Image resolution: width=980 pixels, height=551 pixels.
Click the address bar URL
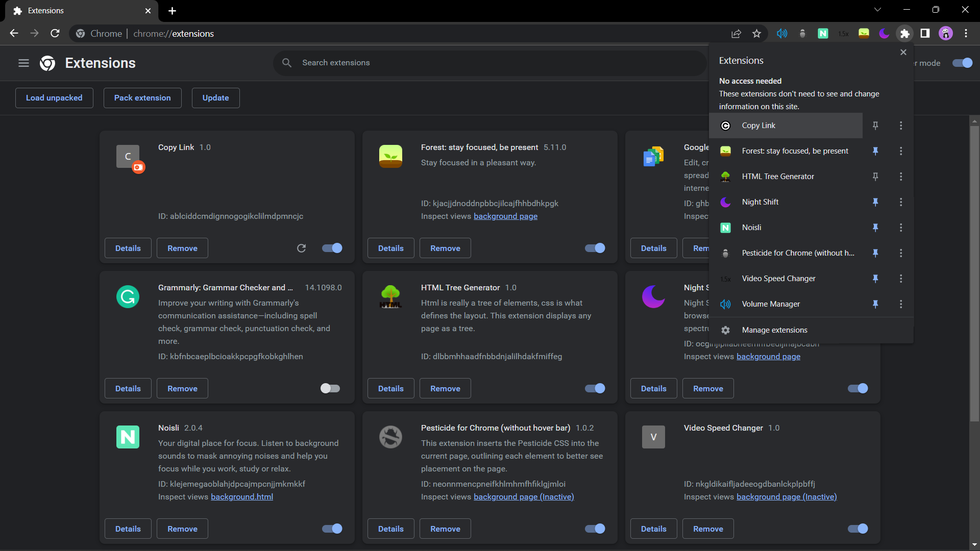pyautogui.click(x=174, y=34)
